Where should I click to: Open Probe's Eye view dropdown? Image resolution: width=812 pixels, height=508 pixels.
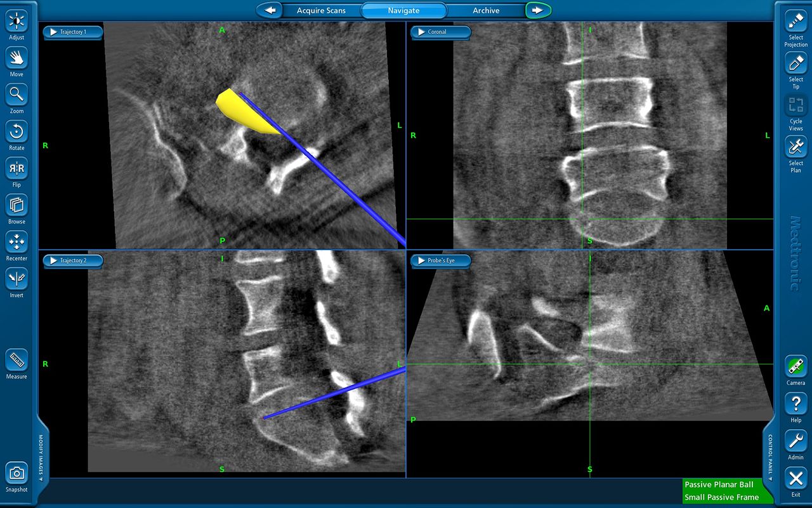click(440, 260)
